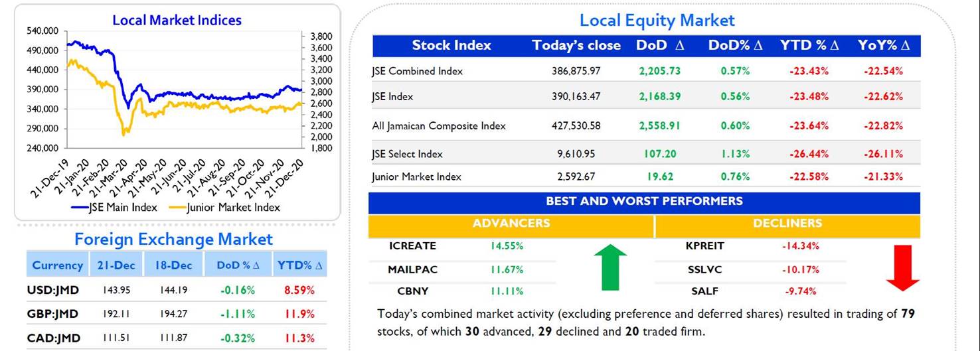Open the DECLINERS section header
The image size is (980, 351).
click(787, 224)
